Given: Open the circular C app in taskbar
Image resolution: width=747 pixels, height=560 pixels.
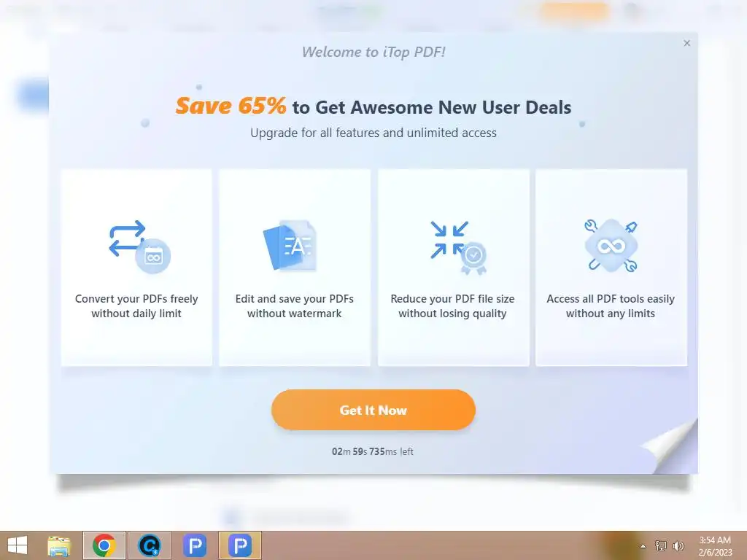Looking at the screenshot, I should point(150,545).
